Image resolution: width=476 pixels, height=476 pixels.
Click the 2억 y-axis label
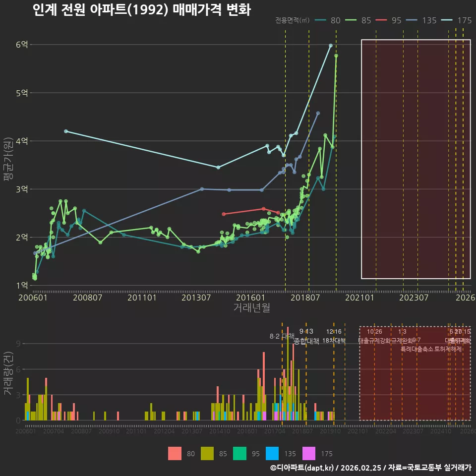point(22,237)
